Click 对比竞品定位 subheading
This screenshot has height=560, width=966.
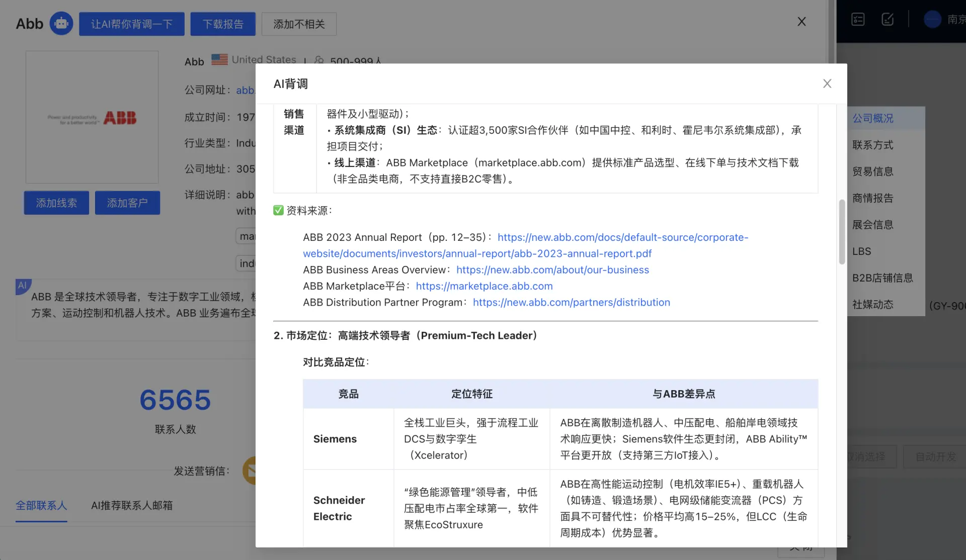pos(336,362)
